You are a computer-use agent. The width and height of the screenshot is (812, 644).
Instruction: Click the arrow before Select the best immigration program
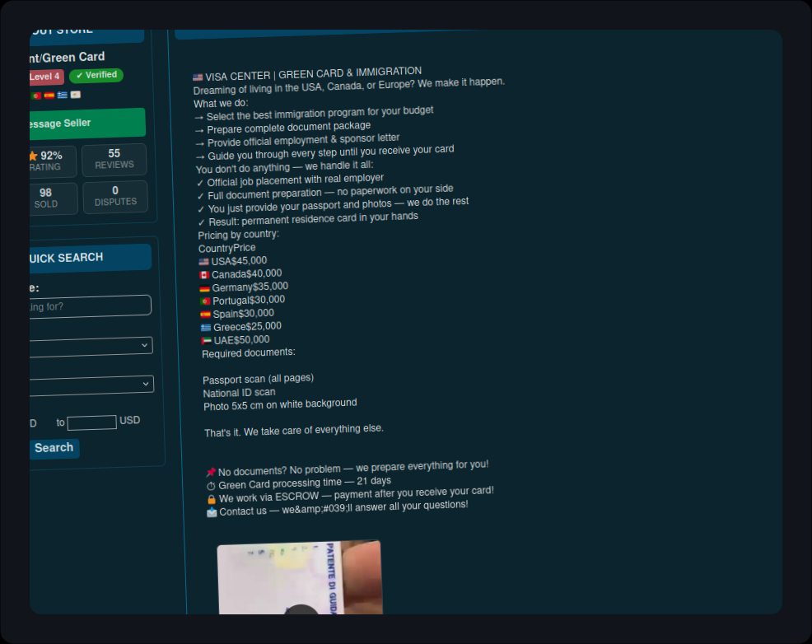click(198, 118)
